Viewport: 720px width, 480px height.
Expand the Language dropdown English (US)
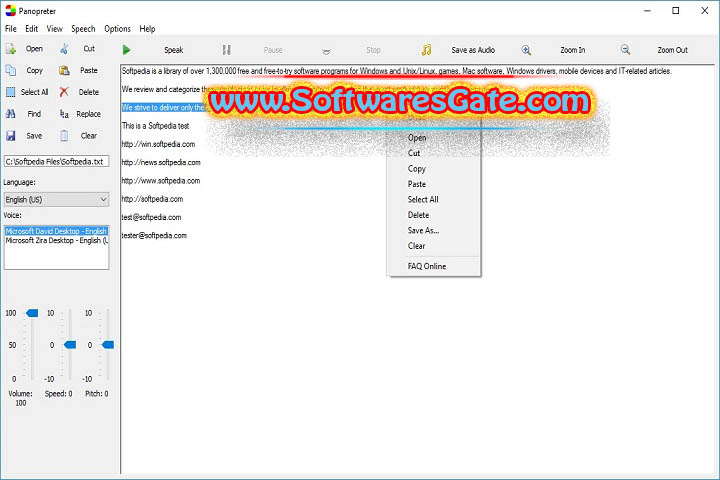tap(56, 199)
